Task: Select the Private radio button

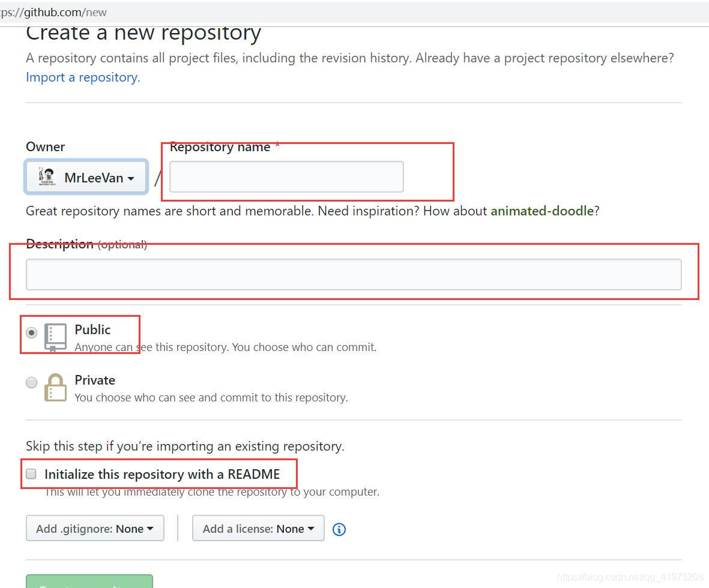Action: click(x=32, y=382)
